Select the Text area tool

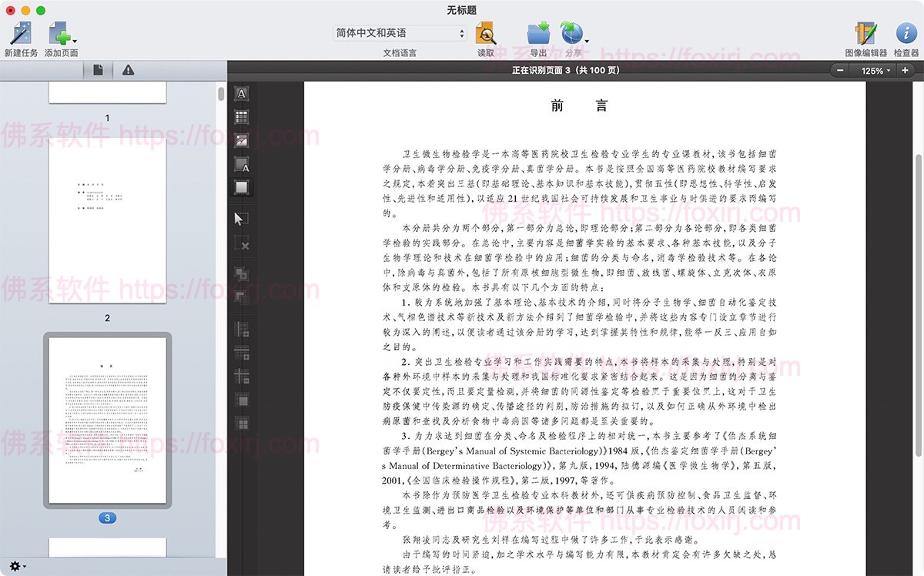(x=241, y=92)
